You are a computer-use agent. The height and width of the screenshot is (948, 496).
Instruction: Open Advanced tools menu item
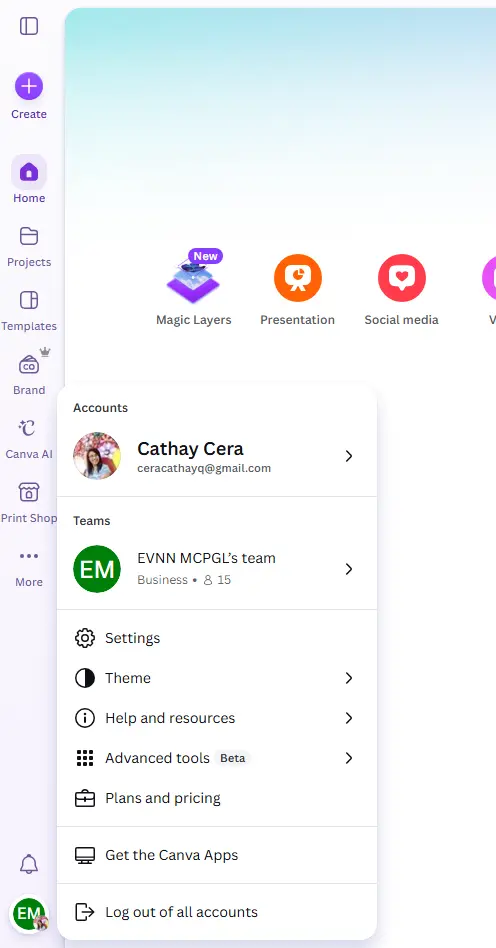(217, 758)
